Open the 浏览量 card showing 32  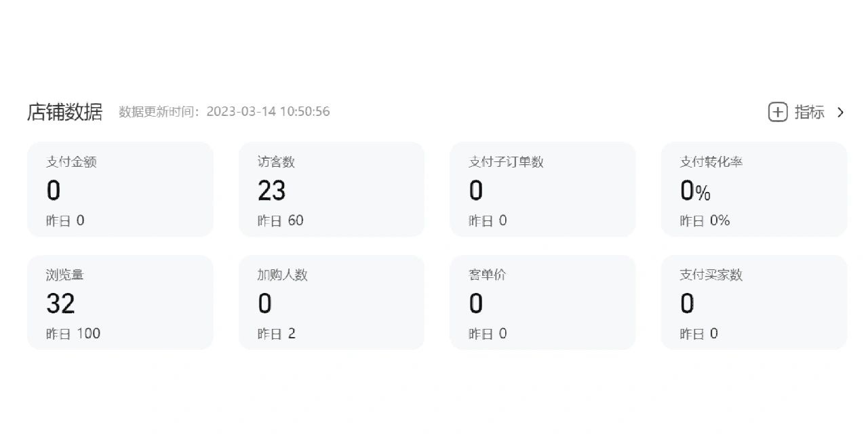coord(120,302)
